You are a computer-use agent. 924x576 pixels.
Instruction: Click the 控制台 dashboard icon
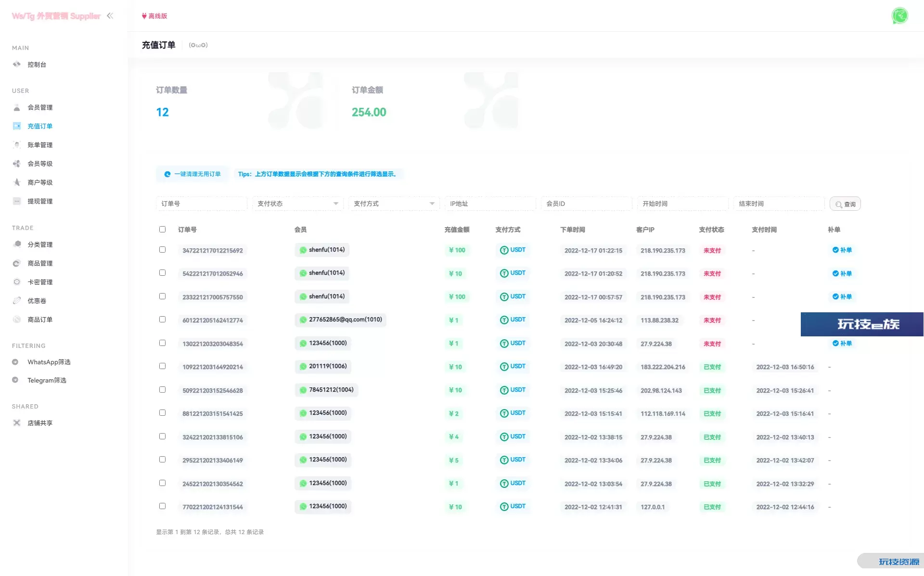coord(17,64)
